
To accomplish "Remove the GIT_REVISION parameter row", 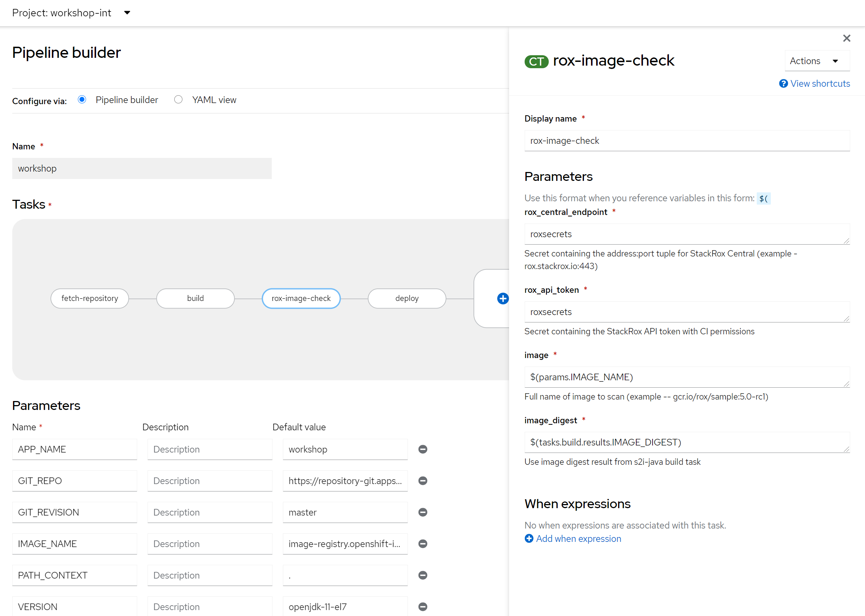I will point(423,513).
